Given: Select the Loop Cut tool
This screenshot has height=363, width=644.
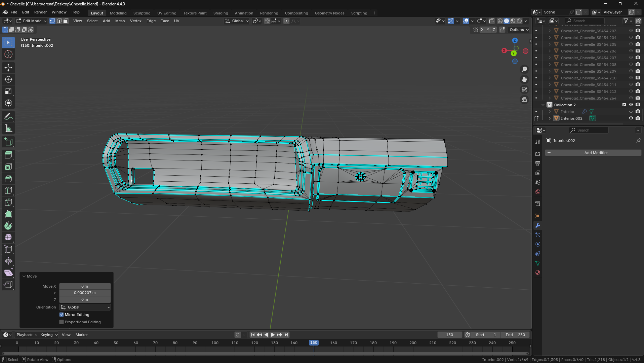Looking at the screenshot, I should point(8,190).
